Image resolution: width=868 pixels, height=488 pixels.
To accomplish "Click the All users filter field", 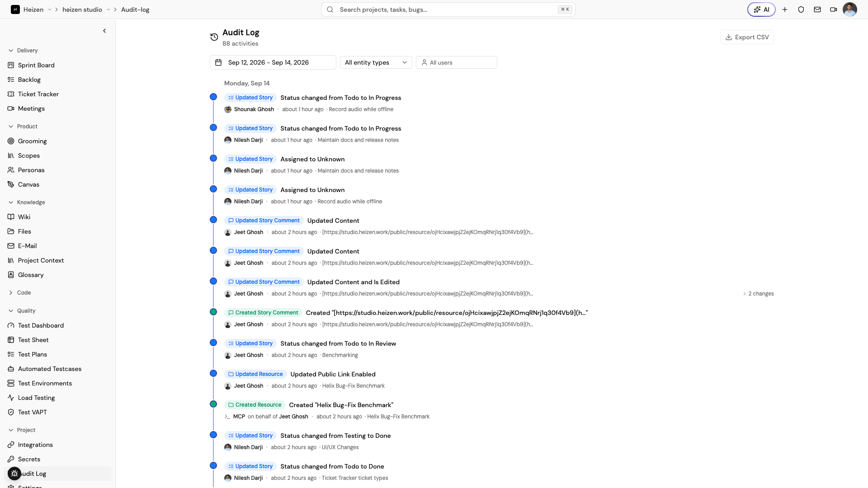I will point(456,62).
